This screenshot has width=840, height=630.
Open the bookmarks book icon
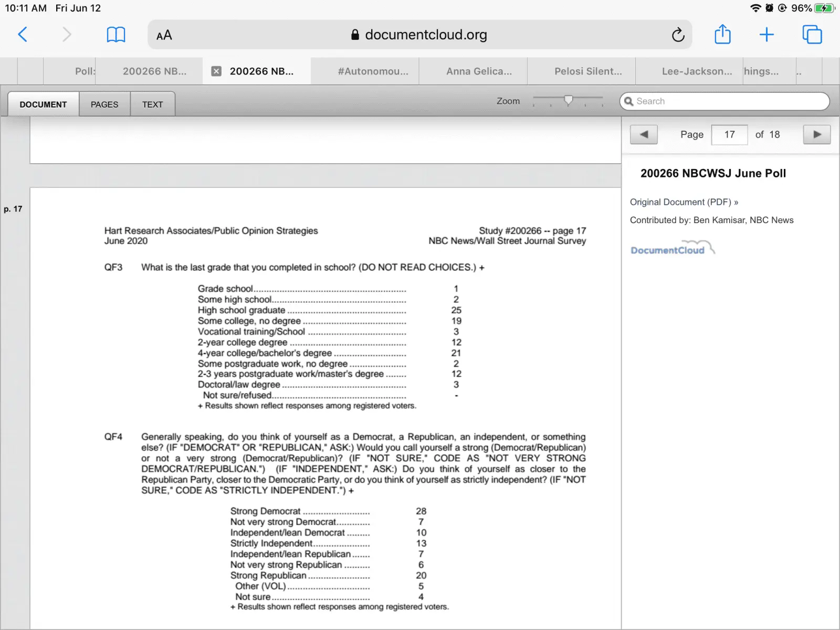point(115,35)
